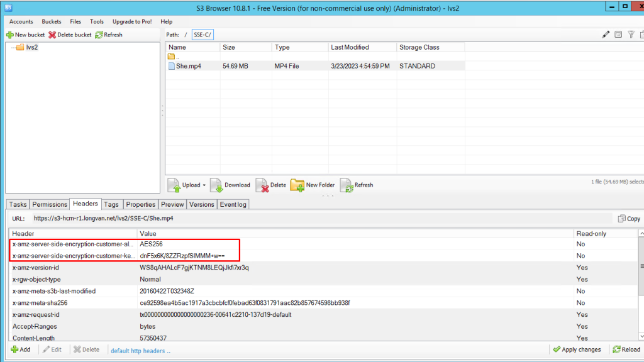Click the Reload headers button
Screen dimensions: 644x362
626,349
